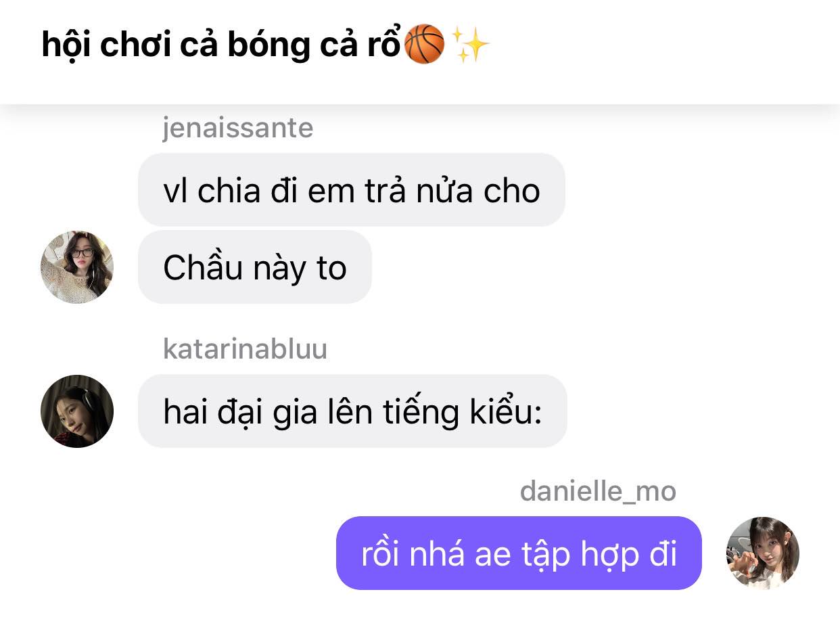Viewport: 840px width, 638px height.
Task: Click the word "hội" starting the group title
Action: (x=69, y=46)
